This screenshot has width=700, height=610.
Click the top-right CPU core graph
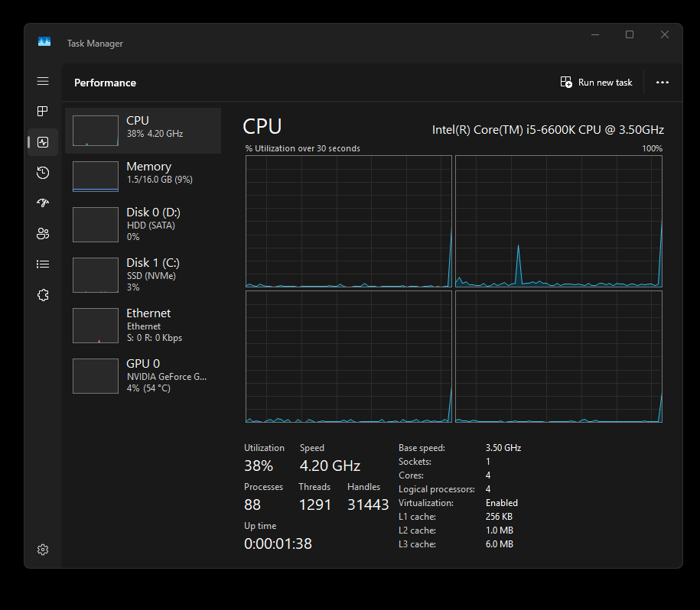pyautogui.click(x=558, y=221)
